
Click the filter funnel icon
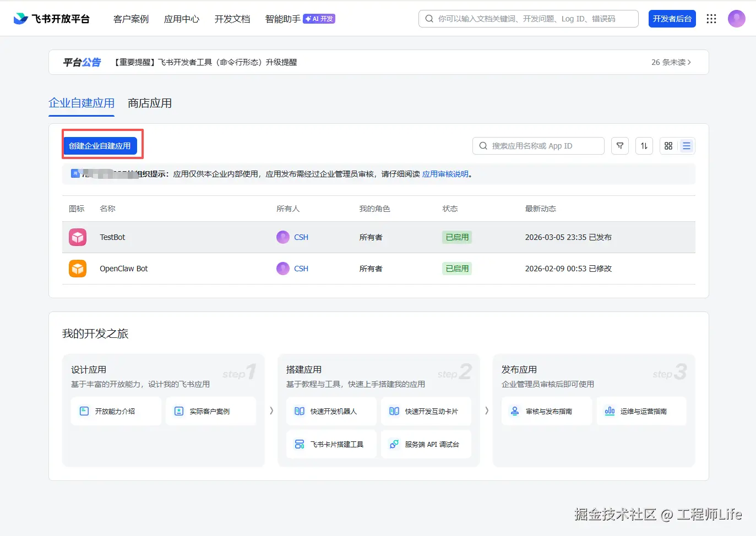click(x=620, y=146)
